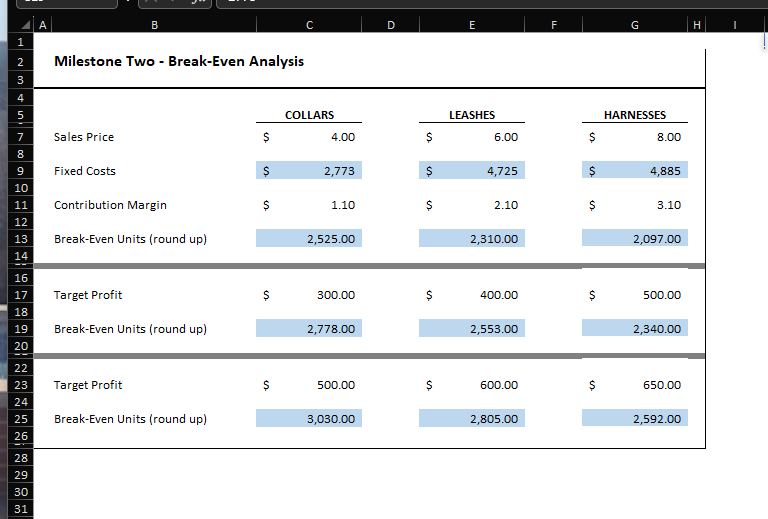Screen dimensions: 768x519
Task: Click Break-Even Units label in row 25
Action: point(130,419)
